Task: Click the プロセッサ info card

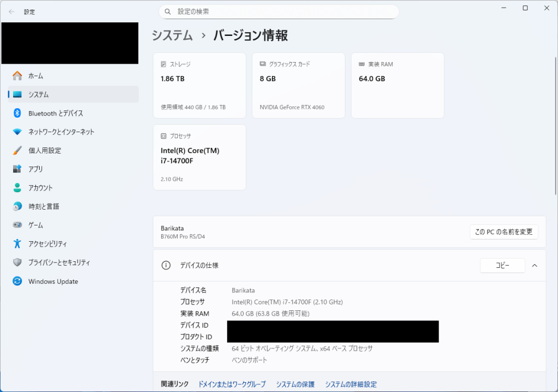Action: [199, 157]
